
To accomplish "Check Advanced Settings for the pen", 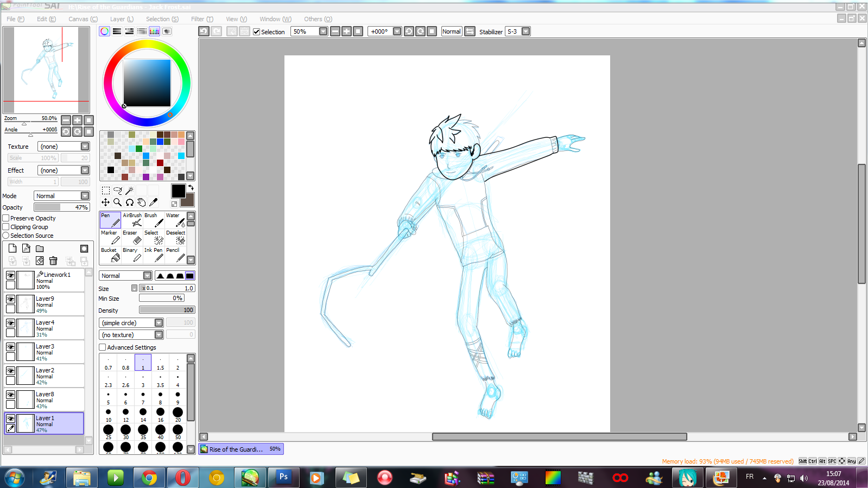I will [102, 347].
